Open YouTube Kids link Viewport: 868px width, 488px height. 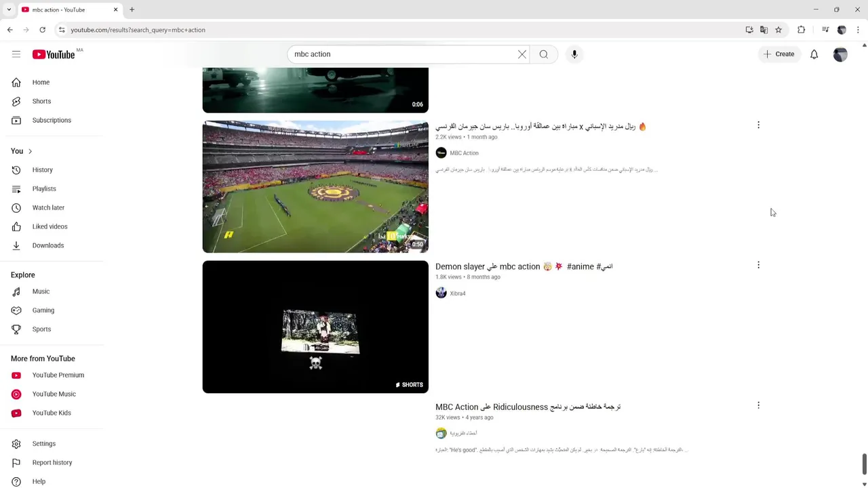click(52, 413)
